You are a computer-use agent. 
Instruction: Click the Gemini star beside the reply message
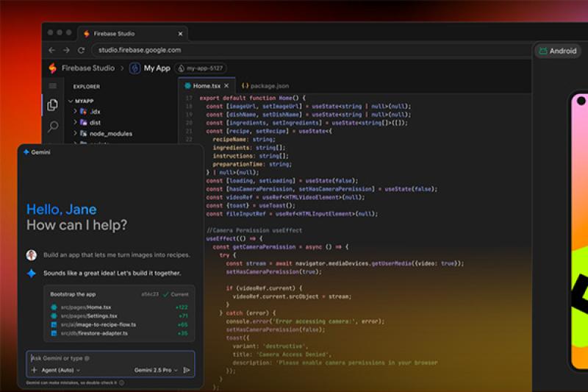(x=32, y=274)
